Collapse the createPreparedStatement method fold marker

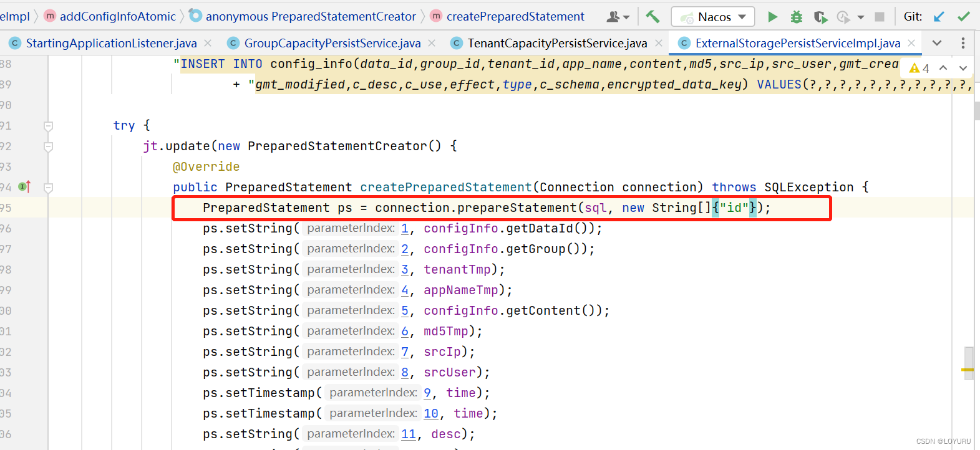tap(48, 188)
